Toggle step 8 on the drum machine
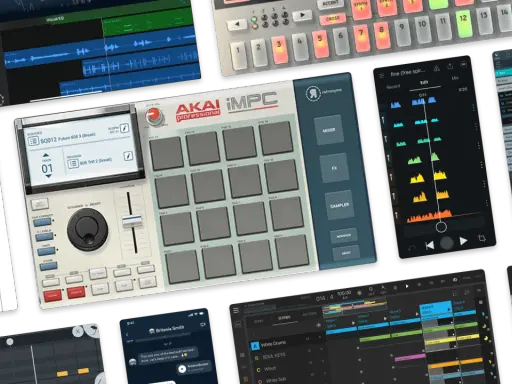The image size is (512, 384). [x=381, y=34]
